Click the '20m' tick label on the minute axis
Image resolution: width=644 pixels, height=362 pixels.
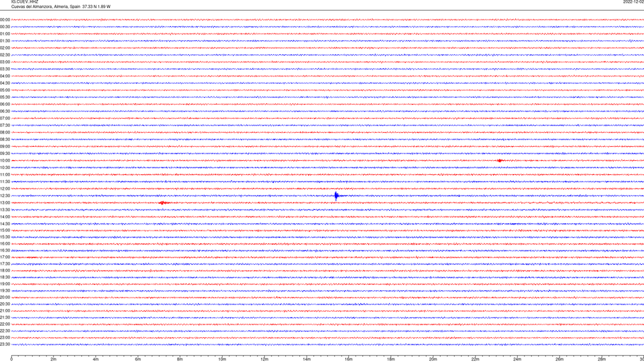tap(433, 359)
